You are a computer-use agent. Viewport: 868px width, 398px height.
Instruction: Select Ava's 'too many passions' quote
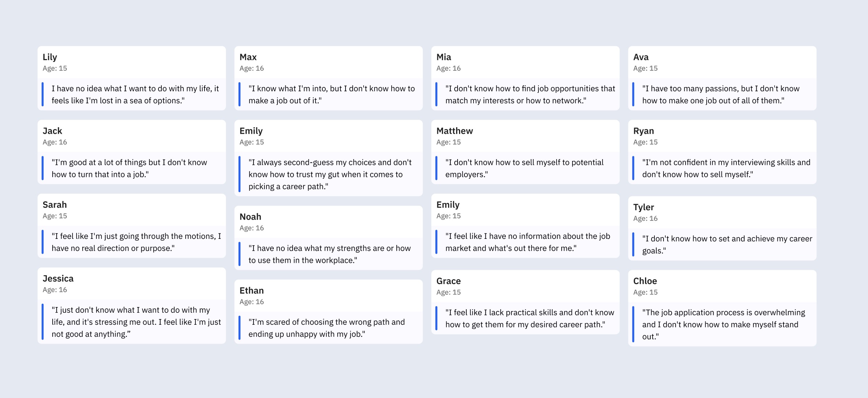coord(721,94)
